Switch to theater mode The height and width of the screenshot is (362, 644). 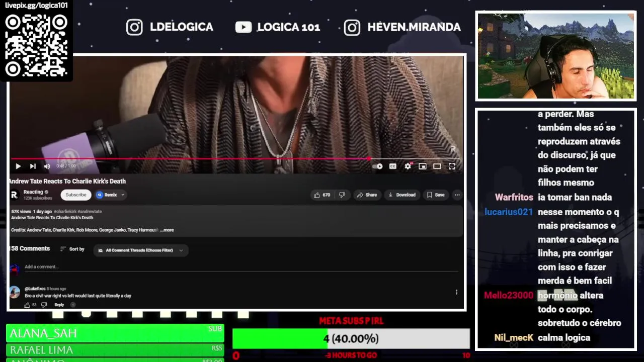pos(437,166)
